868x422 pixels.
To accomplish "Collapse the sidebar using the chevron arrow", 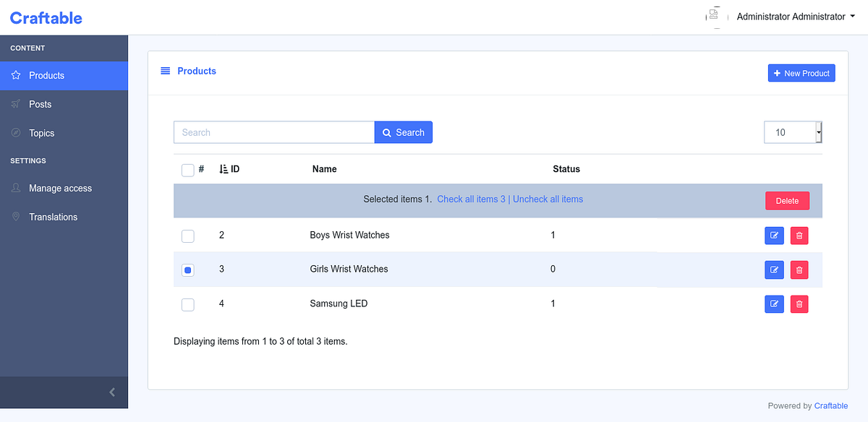I will point(111,392).
